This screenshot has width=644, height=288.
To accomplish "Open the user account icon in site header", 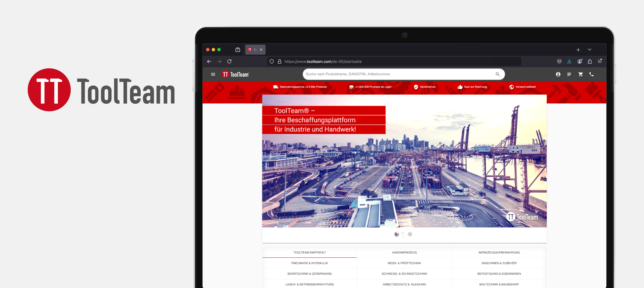I will coord(558,74).
